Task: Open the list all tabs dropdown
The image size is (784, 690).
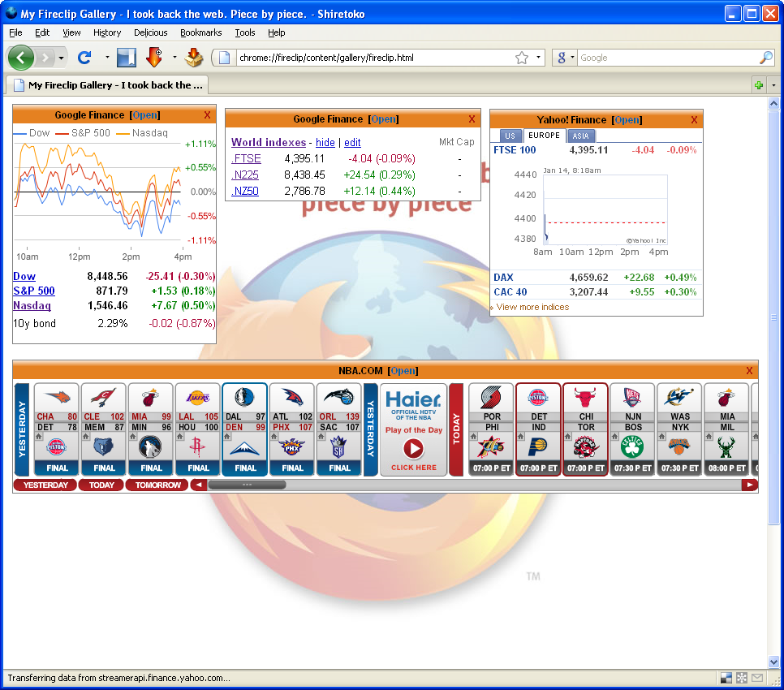Action: point(773,85)
